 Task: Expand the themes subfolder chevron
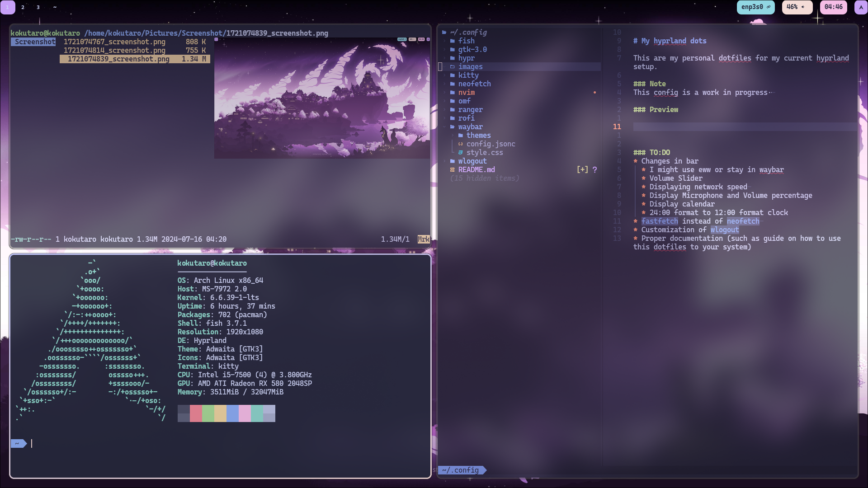click(x=453, y=136)
